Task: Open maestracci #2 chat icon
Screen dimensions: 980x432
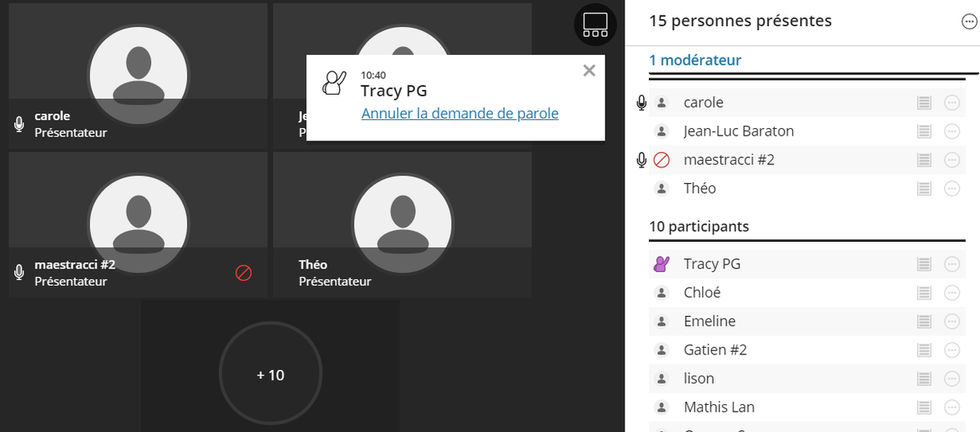Action: coord(924,160)
